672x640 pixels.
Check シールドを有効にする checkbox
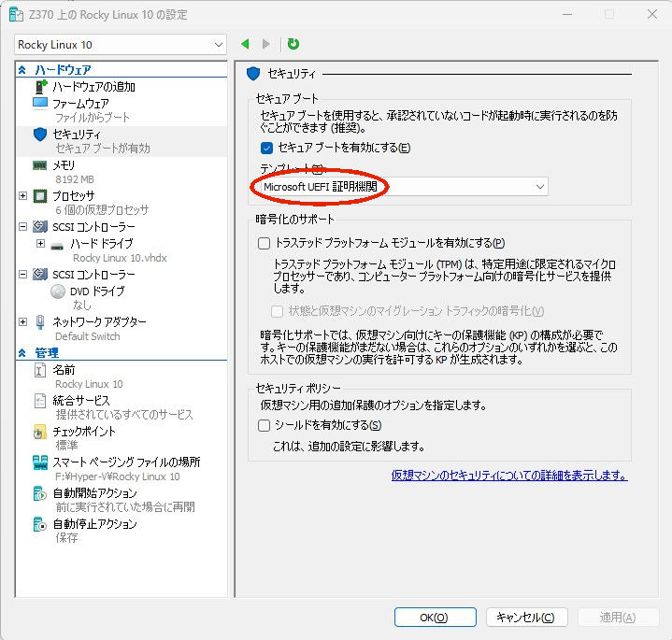tap(264, 425)
